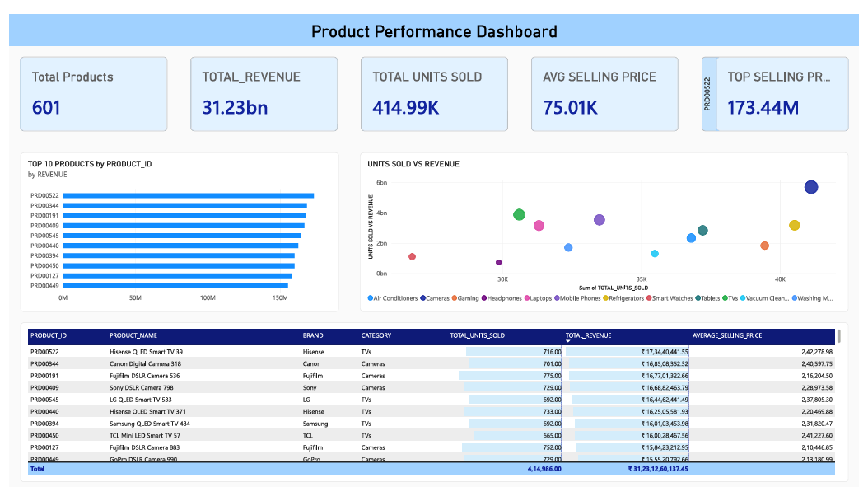Click the Product Performance Dashboard title

434,31
